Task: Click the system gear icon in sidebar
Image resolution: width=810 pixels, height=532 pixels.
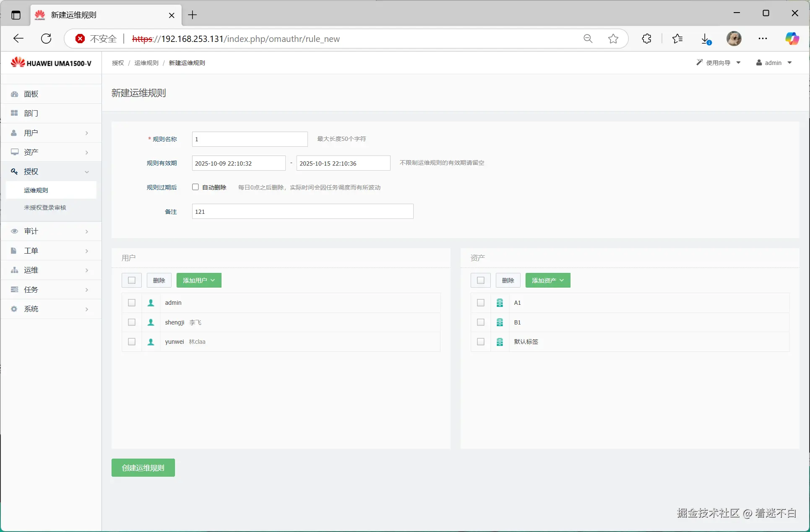Action: pyautogui.click(x=14, y=309)
